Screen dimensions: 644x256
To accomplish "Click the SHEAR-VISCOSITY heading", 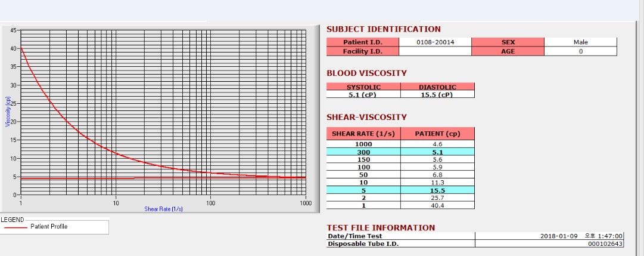I will pos(367,118).
